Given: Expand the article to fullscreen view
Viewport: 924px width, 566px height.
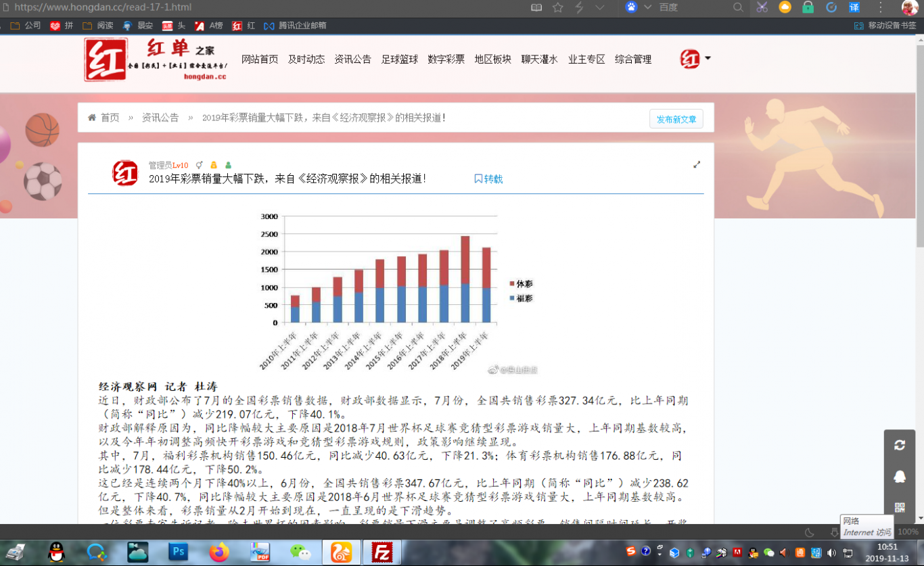Looking at the screenshot, I should [697, 164].
